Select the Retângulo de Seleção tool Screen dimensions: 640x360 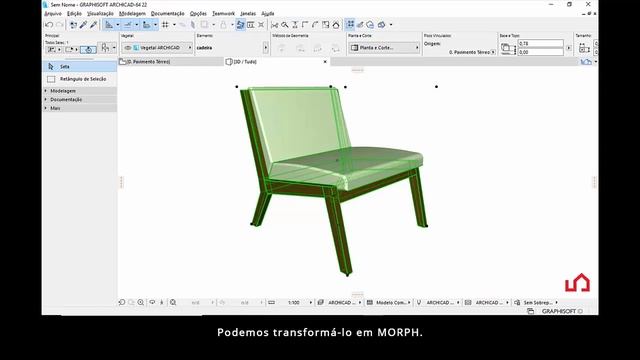80,79
